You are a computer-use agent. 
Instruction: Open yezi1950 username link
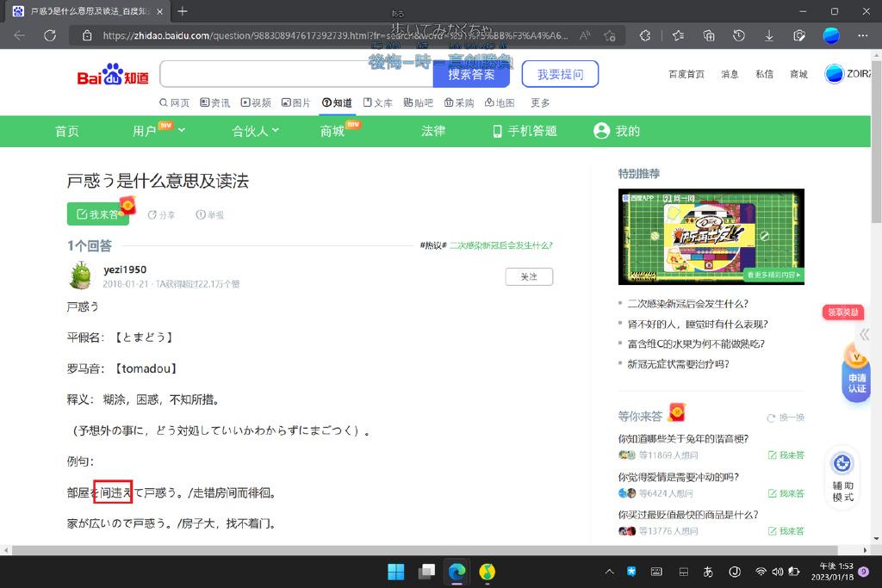pyautogui.click(x=125, y=269)
